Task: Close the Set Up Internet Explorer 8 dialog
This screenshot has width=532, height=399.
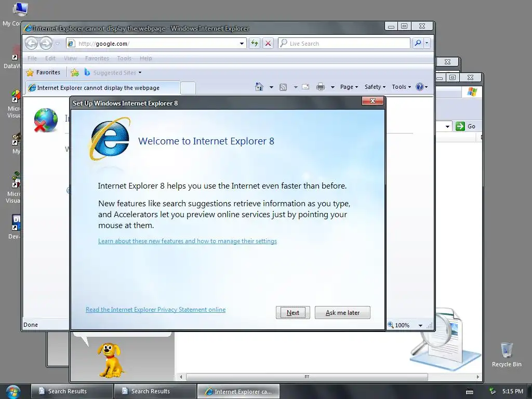Action: (x=373, y=101)
